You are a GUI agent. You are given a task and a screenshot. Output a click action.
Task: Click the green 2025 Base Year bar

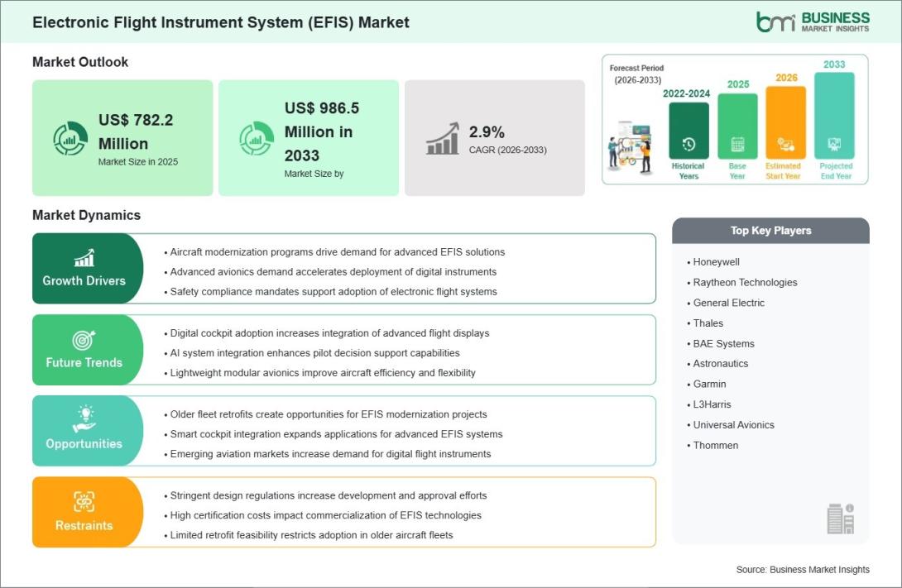737,126
